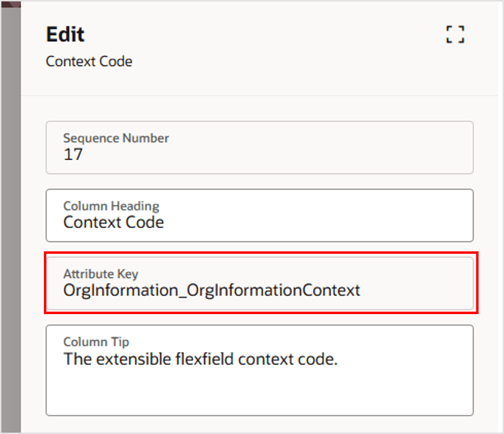The image size is (504, 434).
Task: Click into the Column Tip text area
Action: pos(259,370)
